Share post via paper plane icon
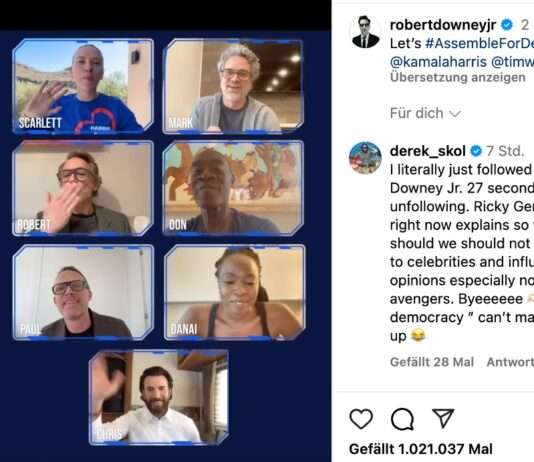 pos(443,418)
